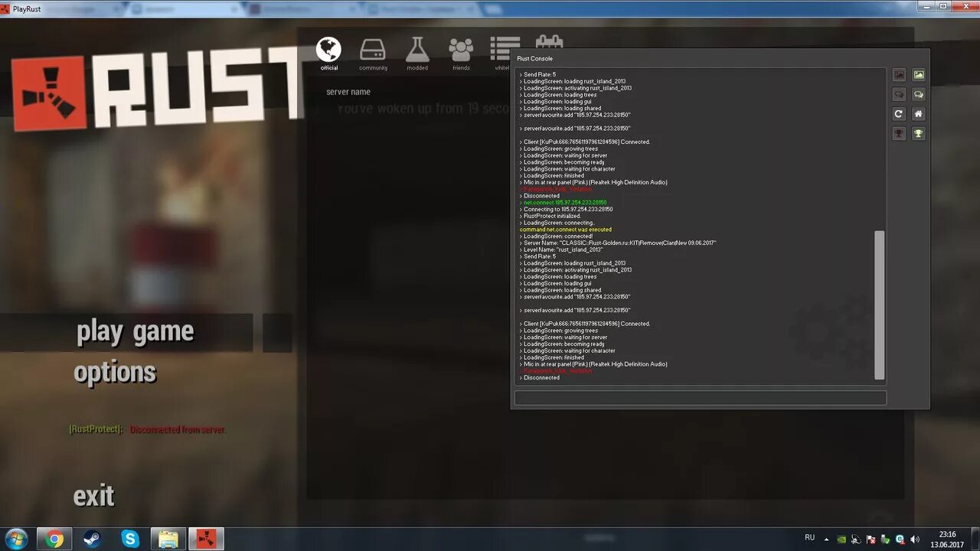
Task: Click the dark red picture icon in console
Action: pyautogui.click(x=899, y=75)
